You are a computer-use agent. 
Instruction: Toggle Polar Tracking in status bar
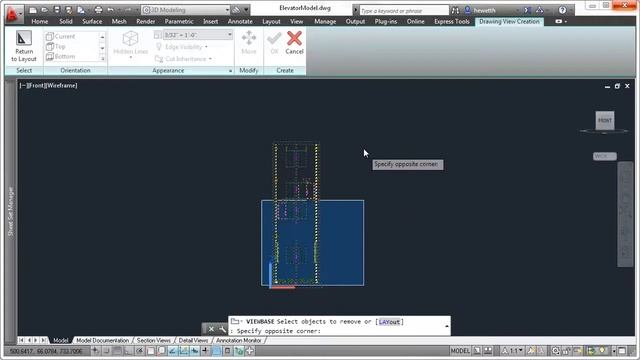click(x=140, y=351)
